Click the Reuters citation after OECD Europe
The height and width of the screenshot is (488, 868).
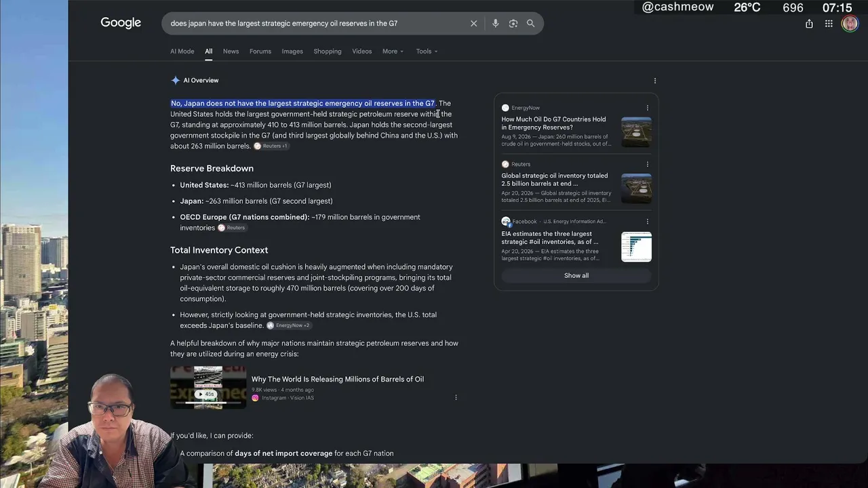231,228
